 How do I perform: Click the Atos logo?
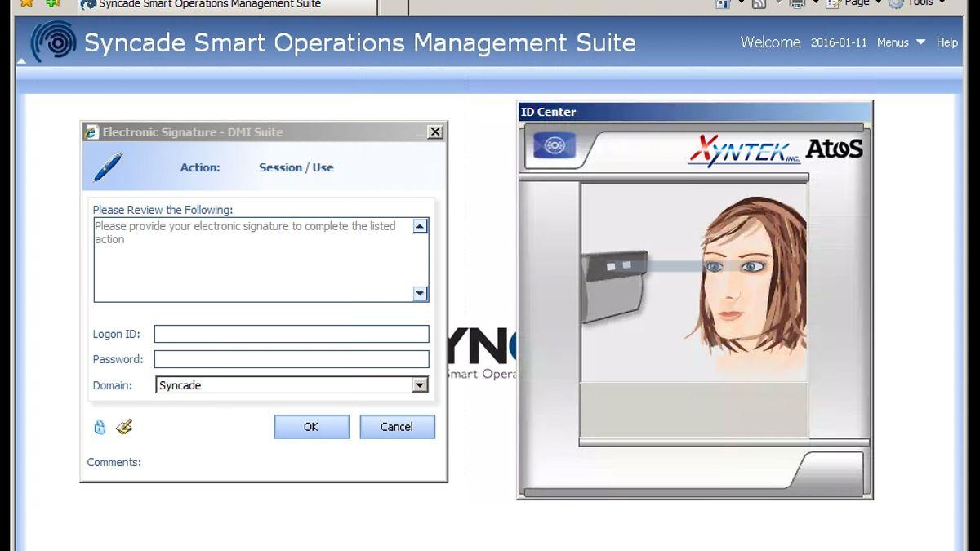[834, 149]
